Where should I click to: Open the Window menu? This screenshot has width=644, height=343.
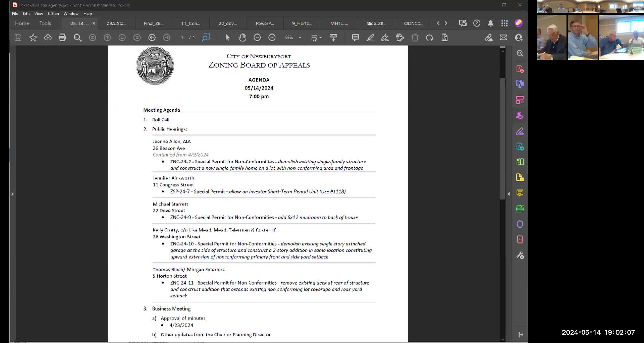click(x=71, y=14)
